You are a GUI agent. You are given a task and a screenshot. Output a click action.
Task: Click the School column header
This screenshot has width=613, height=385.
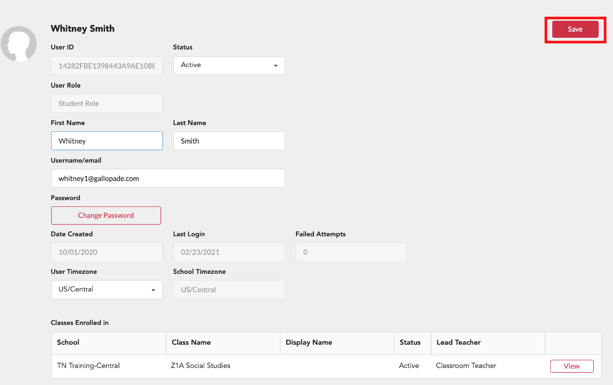109,343
